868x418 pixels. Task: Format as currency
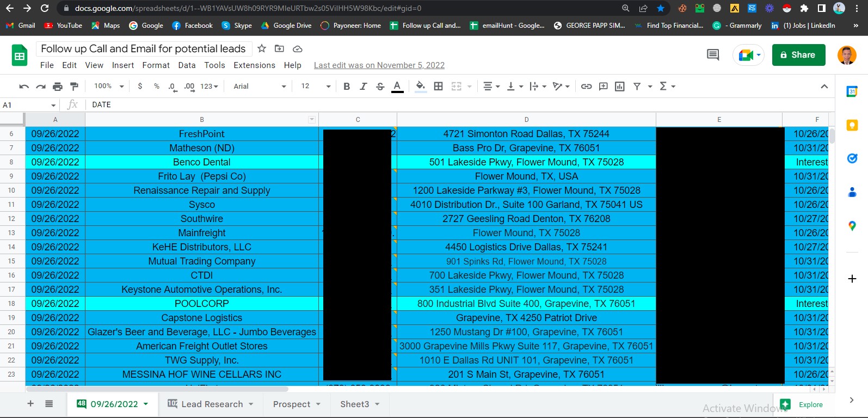coord(140,87)
